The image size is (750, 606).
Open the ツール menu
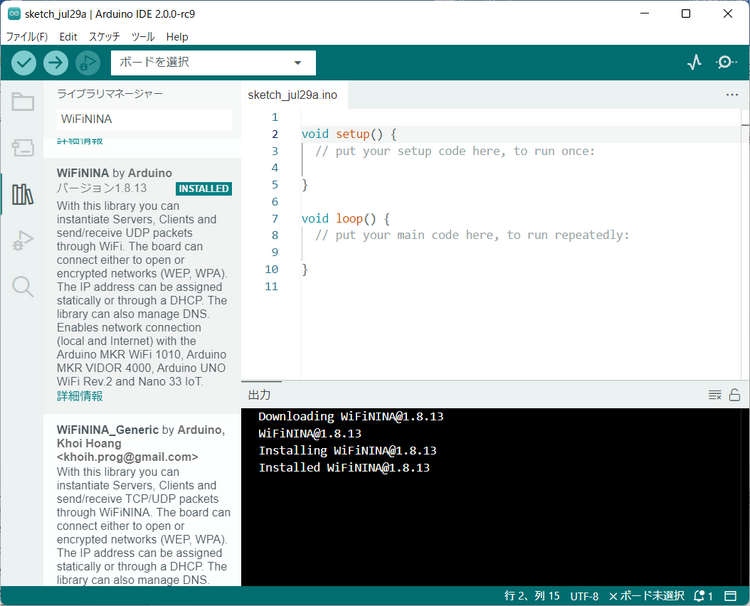pos(143,37)
